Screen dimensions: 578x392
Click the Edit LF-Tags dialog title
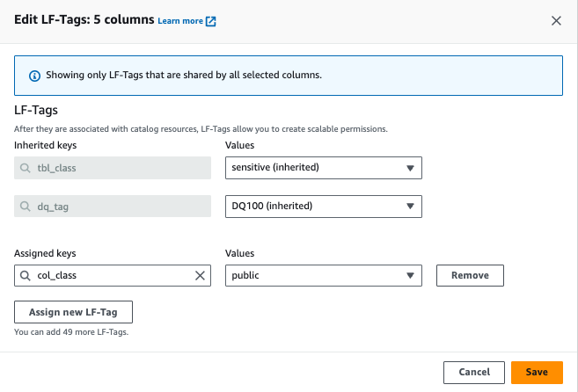tap(84, 19)
